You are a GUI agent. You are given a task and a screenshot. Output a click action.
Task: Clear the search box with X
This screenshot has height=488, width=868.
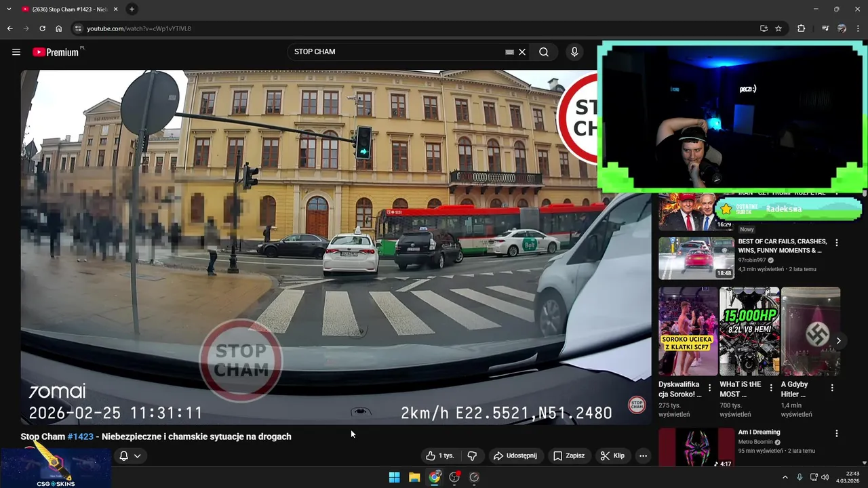click(522, 52)
